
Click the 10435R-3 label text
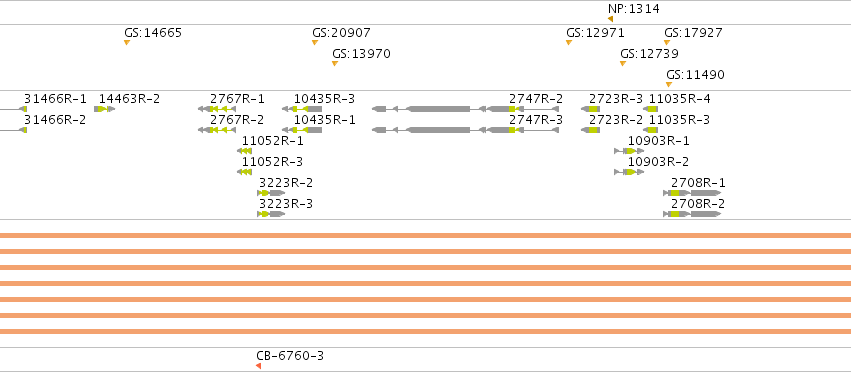point(325,99)
